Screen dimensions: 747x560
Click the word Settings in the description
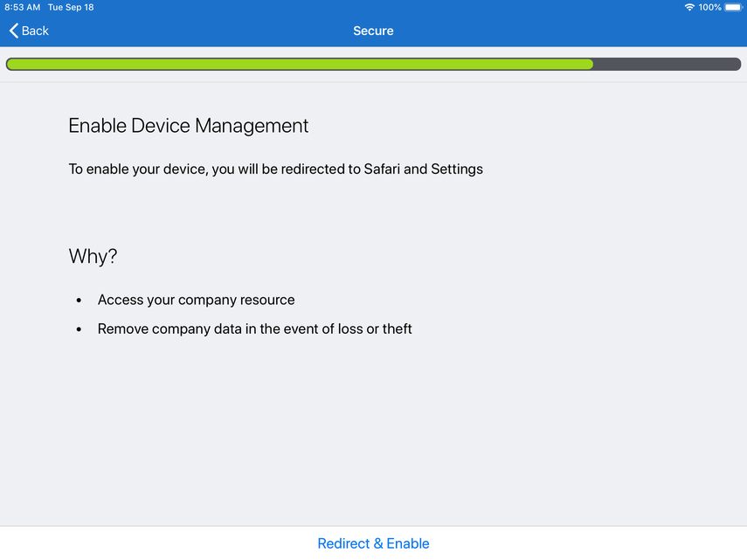[457, 169]
